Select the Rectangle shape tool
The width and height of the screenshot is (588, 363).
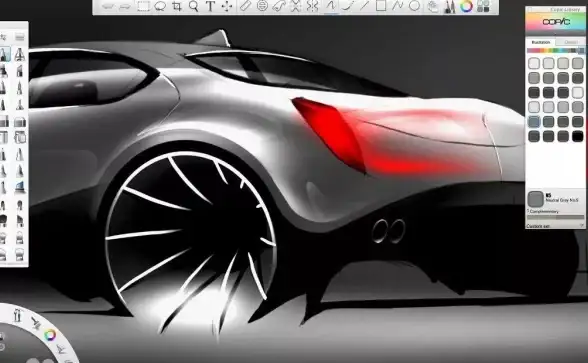point(381,6)
